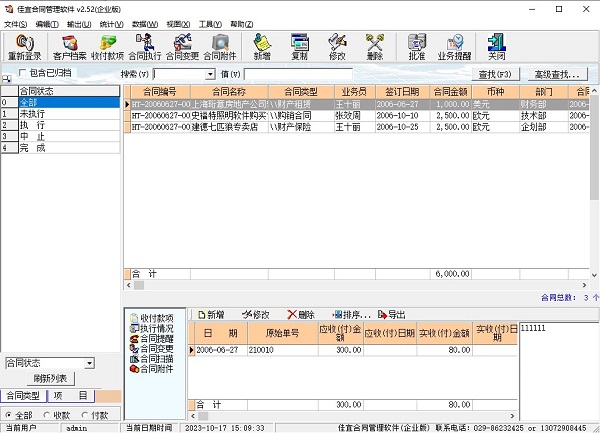Screen dimensions: 600x433
Task: Click the 删除 (delete) toolbar icon
Action: coord(375,46)
